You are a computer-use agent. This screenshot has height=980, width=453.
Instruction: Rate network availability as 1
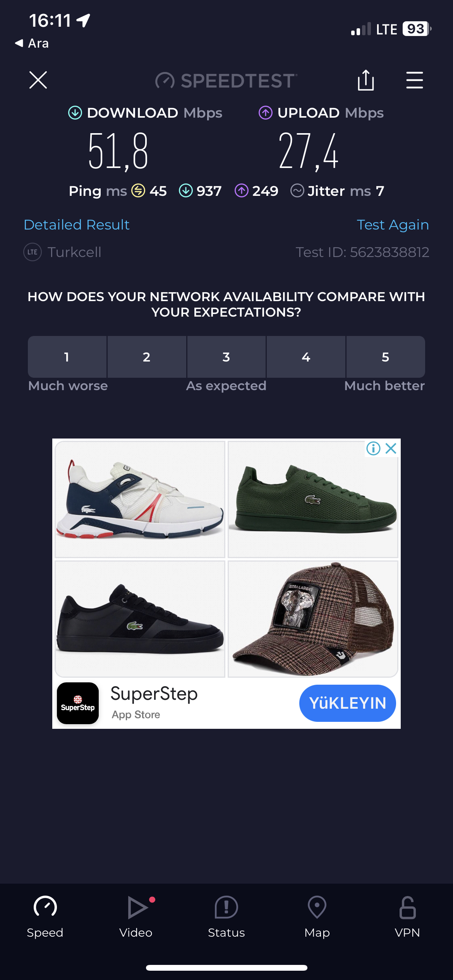[x=67, y=357]
